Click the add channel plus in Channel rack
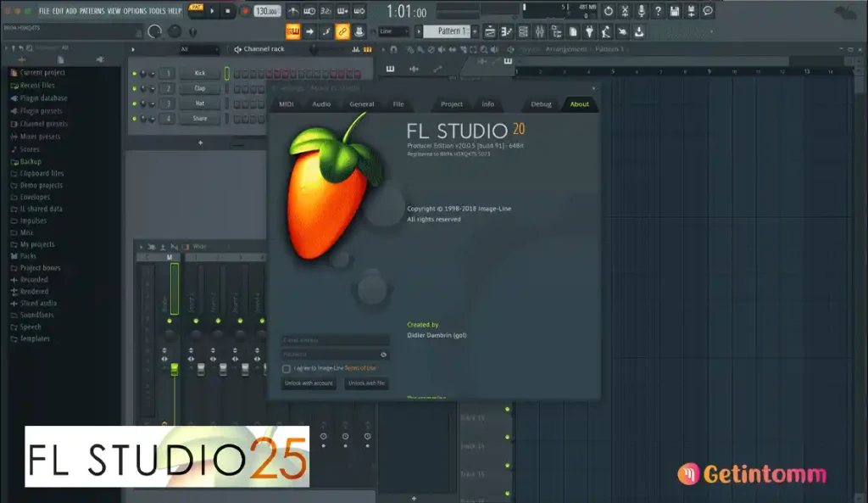 point(200,143)
